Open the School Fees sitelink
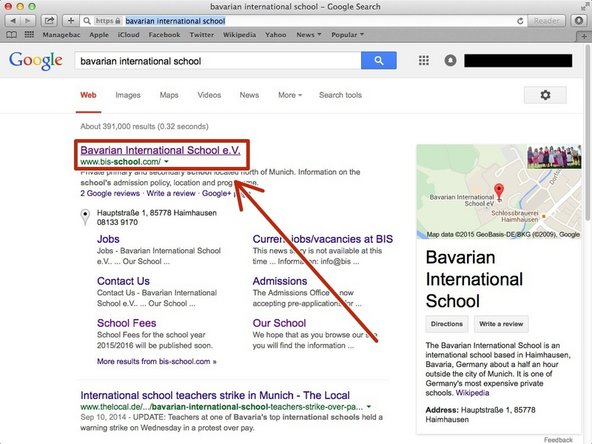This screenshot has width=592, height=444. pyautogui.click(x=126, y=323)
